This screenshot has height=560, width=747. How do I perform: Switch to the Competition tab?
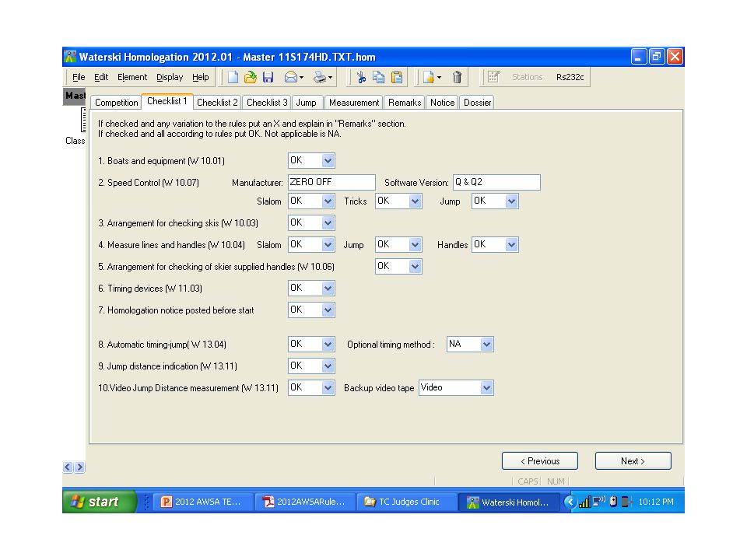116,103
